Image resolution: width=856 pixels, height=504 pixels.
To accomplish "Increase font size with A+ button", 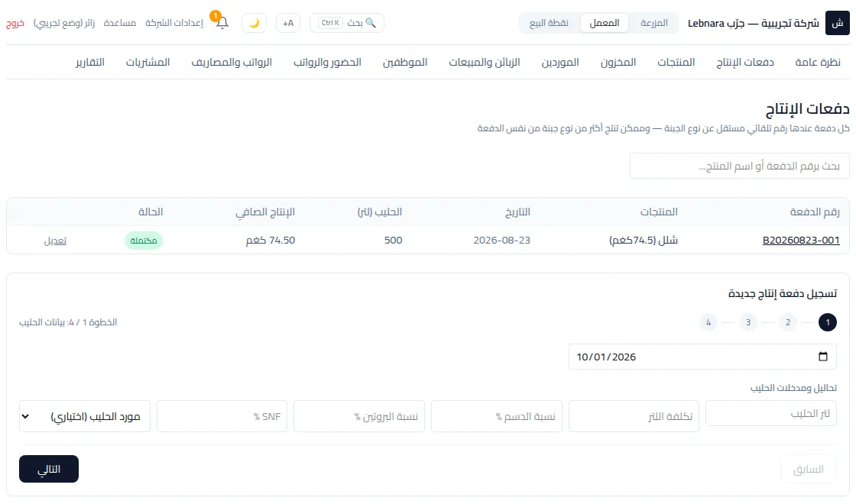I will [x=288, y=23].
